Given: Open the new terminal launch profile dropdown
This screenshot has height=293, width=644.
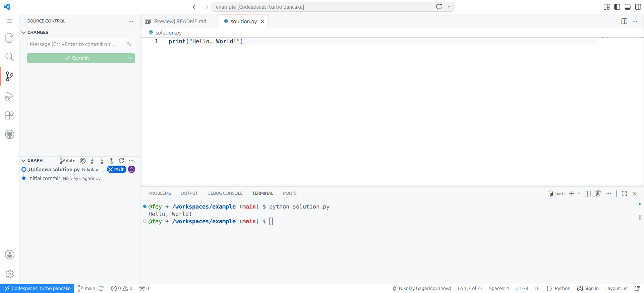Looking at the screenshot, I should click(x=578, y=193).
